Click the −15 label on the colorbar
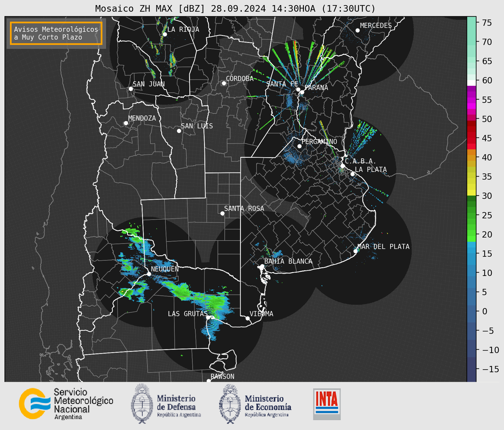 coord(490,369)
